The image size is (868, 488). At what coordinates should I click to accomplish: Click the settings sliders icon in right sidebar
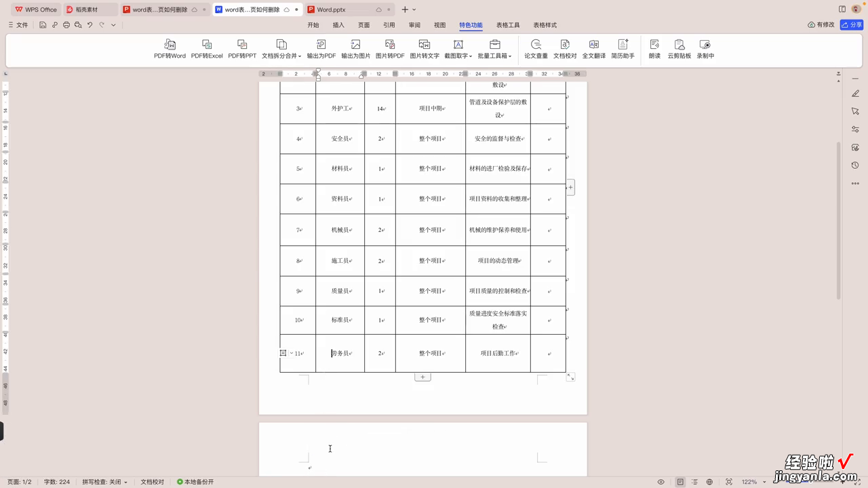coord(856,129)
